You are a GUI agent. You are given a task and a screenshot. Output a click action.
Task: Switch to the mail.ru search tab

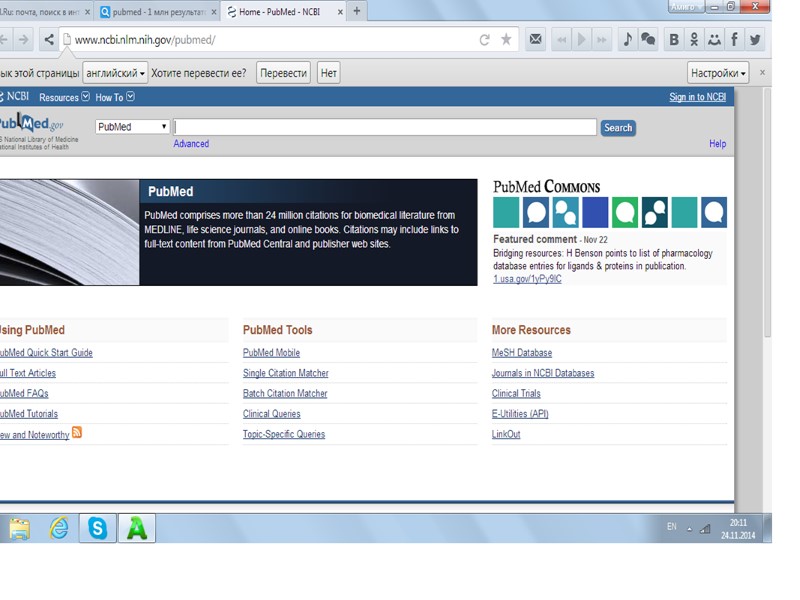[x=45, y=11]
